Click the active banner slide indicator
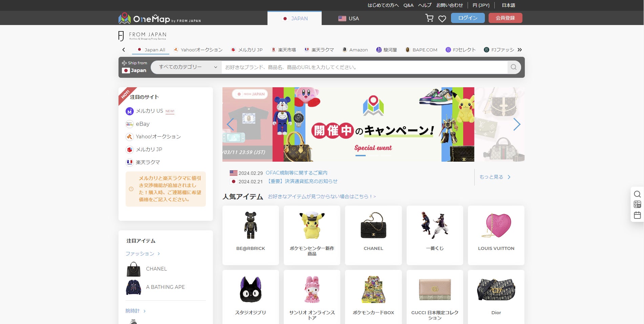 click(360, 156)
